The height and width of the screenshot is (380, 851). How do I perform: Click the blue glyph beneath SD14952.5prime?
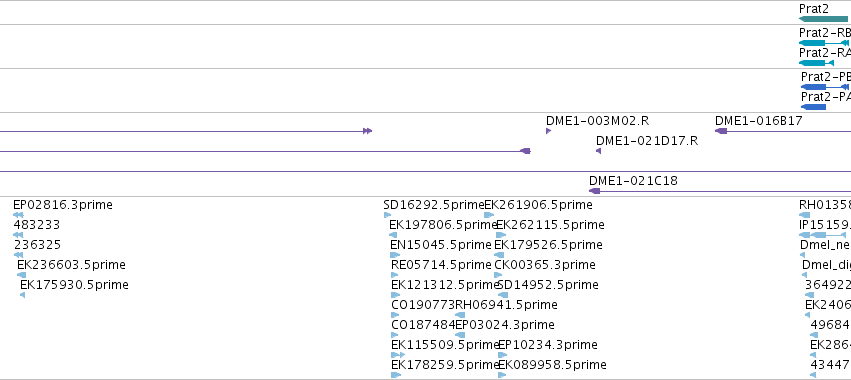click(x=503, y=295)
